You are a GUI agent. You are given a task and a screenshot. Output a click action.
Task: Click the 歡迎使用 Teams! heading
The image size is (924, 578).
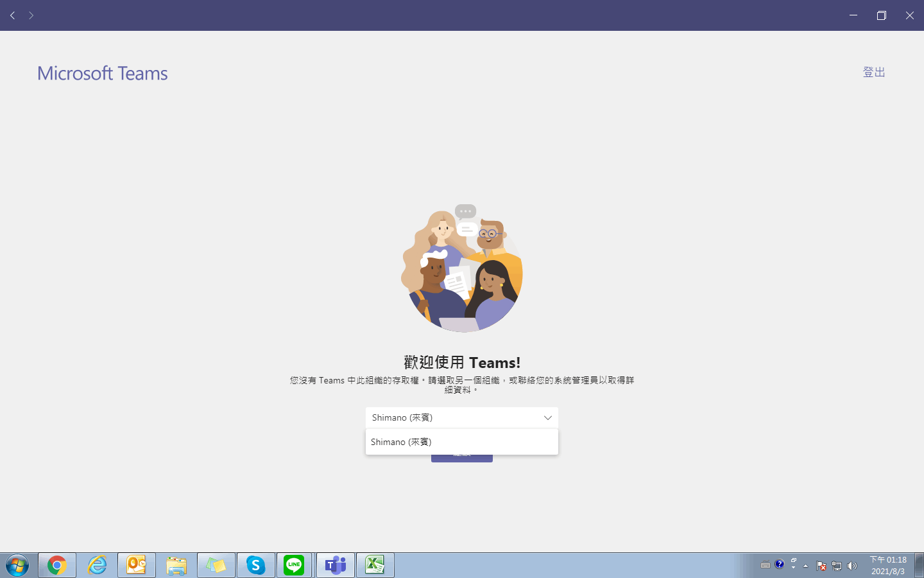click(x=462, y=362)
